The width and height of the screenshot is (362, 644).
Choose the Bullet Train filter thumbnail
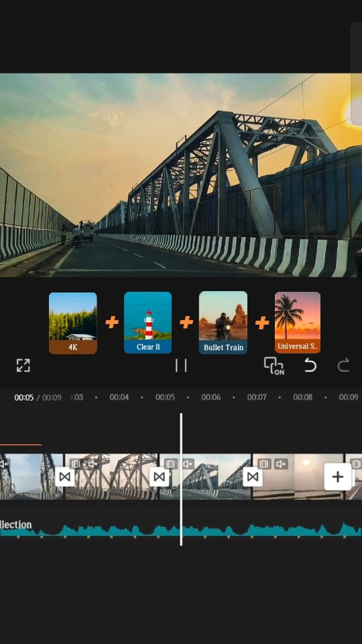coord(223,323)
